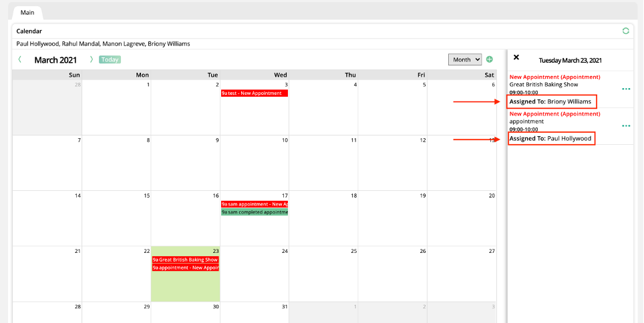The image size is (644, 323).
Task: Open the 9a test appointment on March 3
Action: pos(255,93)
